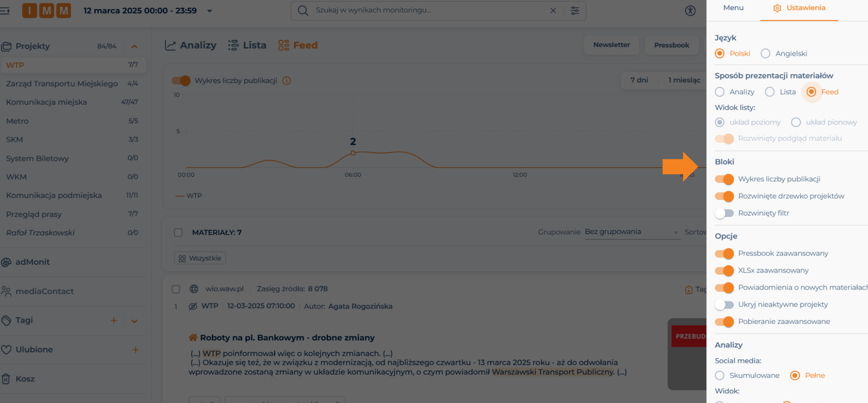The image size is (868, 403).
Task: Click the crossed-eye icon next to WTP
Action: (x=193, y=307)
